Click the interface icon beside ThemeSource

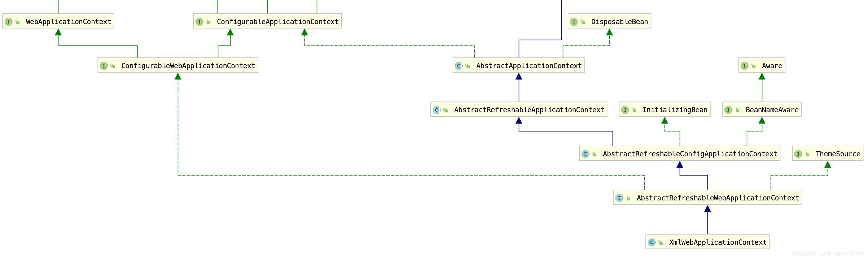click(798, 154)
